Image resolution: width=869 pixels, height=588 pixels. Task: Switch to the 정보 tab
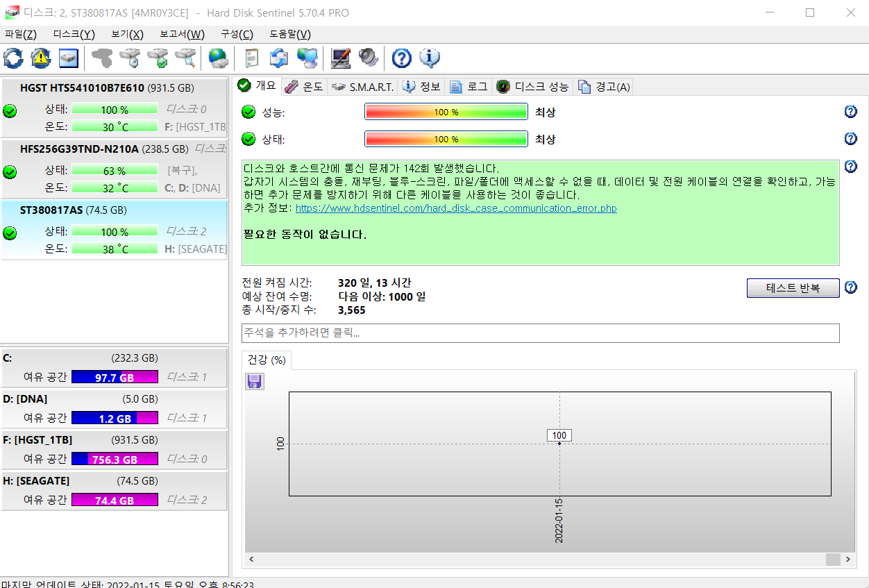pyautogui.click(x=422, y=87)
